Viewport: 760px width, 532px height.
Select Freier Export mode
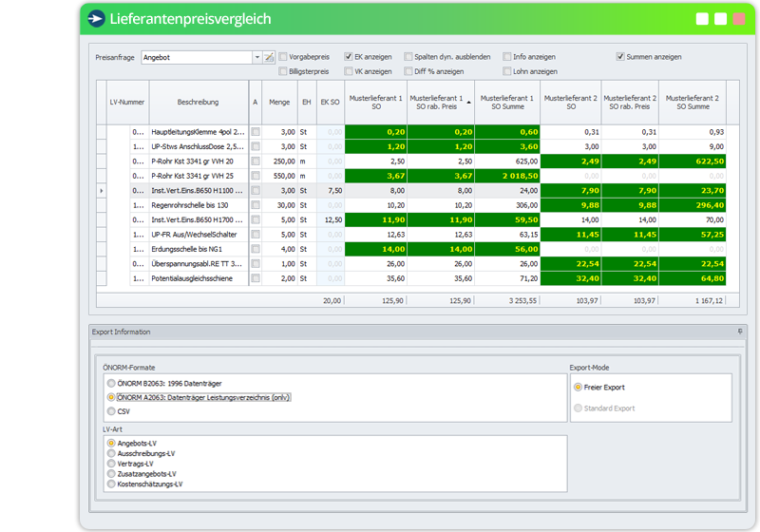point(578,388)
